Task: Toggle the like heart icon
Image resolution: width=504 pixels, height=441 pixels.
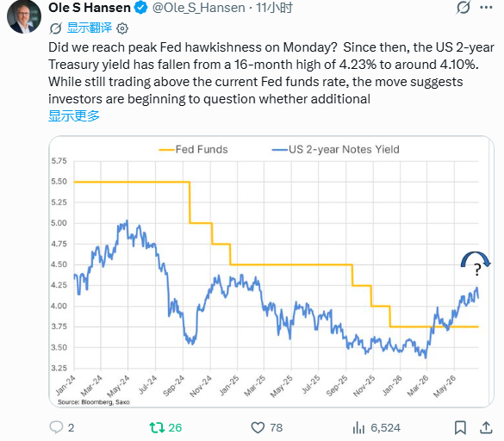Action: click(x=258, y=428)
